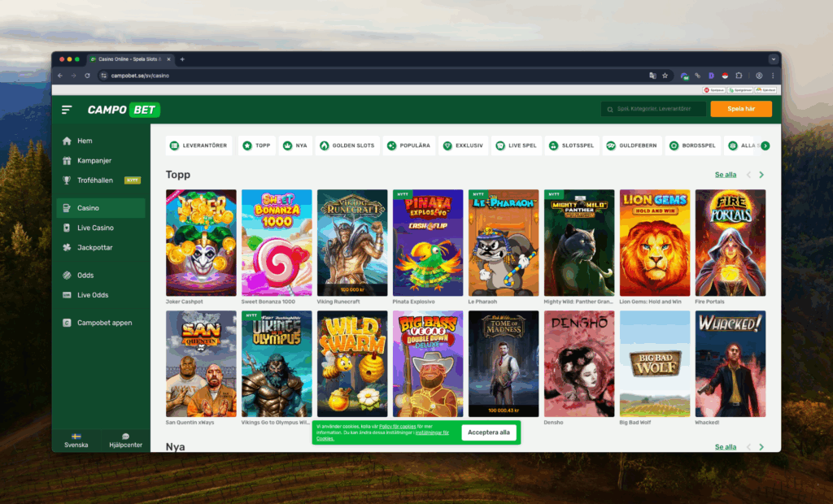Viewport: 833px width, 504px height.
Task: Bookmark page with the star icon
Action: (665, 76)
